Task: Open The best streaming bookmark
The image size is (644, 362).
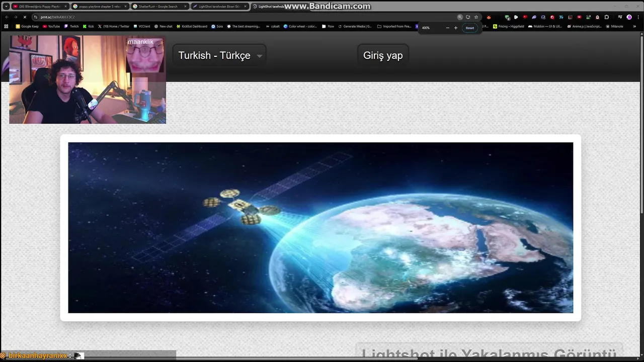Action: [244, 26]
